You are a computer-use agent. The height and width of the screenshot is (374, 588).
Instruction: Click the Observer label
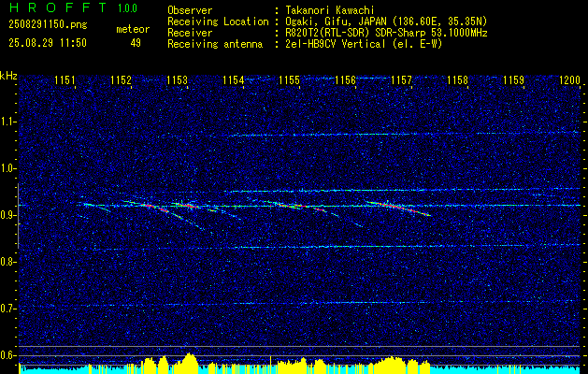pyautogui.click(x=190, y=10)
